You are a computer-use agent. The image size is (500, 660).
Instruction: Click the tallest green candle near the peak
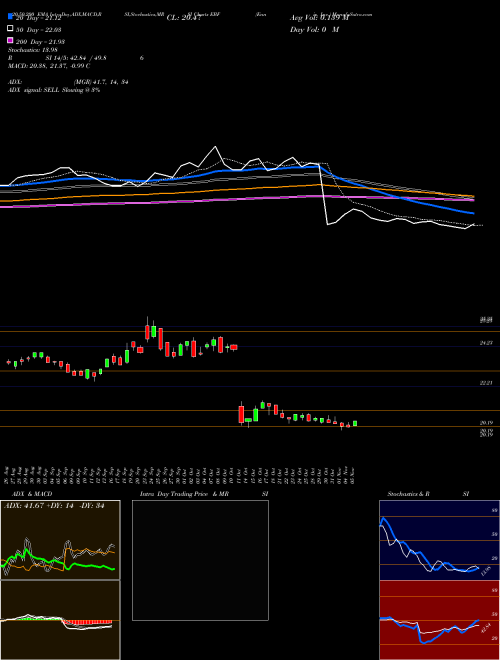(x=154, y=330)
